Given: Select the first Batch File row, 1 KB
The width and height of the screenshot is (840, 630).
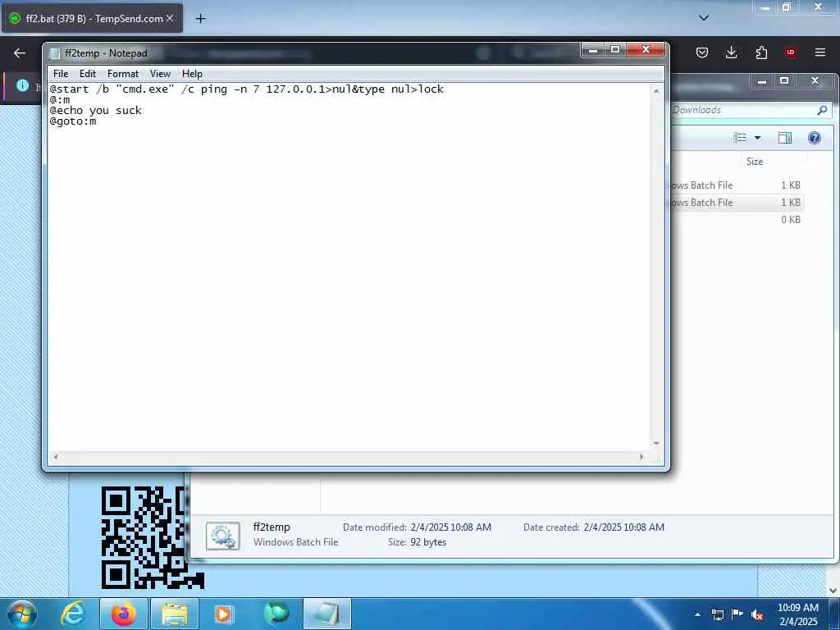Looking at the screenshot, I should (x=735, y=185).
